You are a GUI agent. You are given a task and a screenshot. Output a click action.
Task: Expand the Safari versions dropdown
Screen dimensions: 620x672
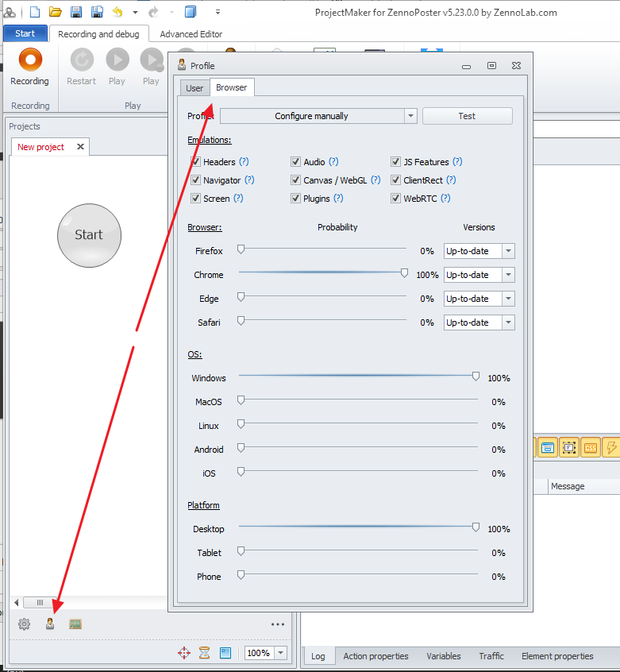(x=508, y=322)
